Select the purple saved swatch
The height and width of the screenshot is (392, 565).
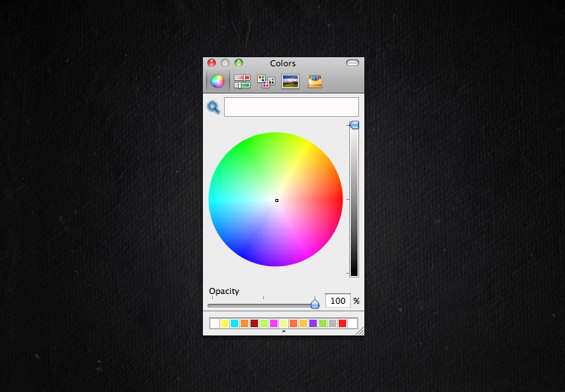click(x=313, y=323)
